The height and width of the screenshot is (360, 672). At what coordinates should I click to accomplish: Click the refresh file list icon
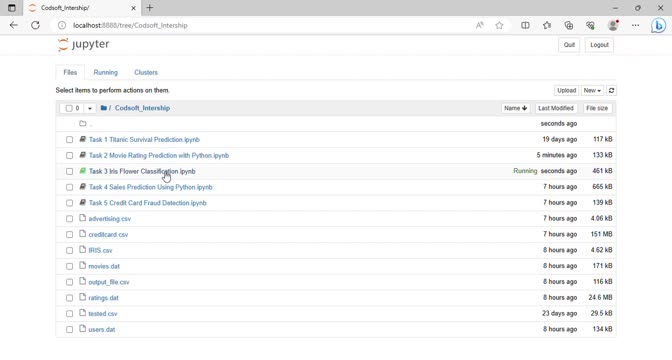point(611,90)
